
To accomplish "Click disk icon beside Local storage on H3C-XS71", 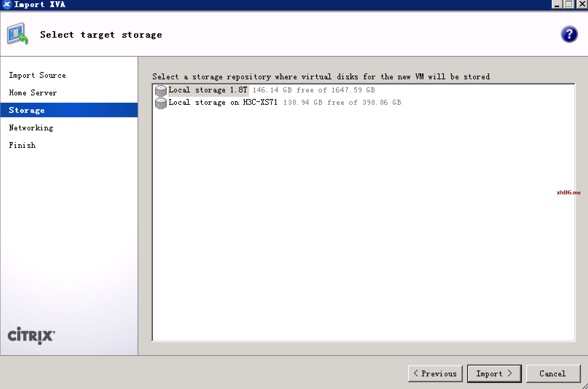I will [x=161, y=103].
